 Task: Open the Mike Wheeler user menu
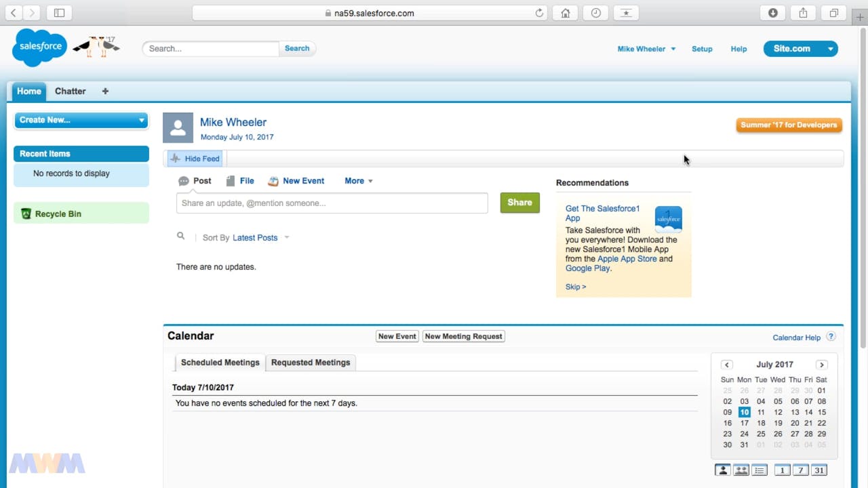(646, 49)
